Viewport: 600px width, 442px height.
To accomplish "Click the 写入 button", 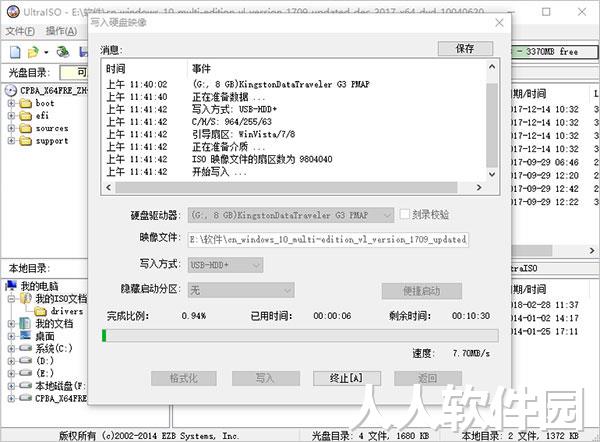I will point(266,378).
